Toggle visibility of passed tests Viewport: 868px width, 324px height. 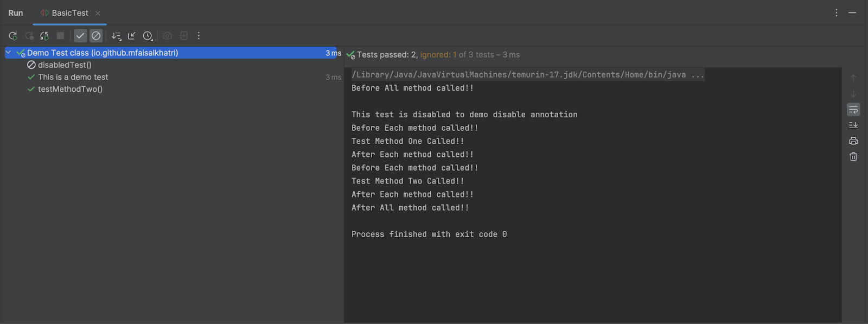(80, 35)
